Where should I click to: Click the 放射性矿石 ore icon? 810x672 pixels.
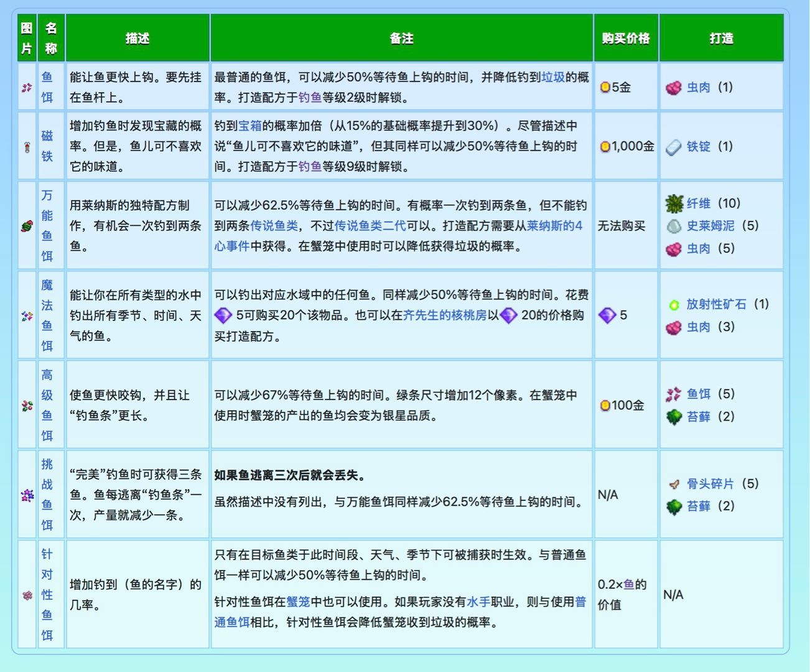(674, 305)
